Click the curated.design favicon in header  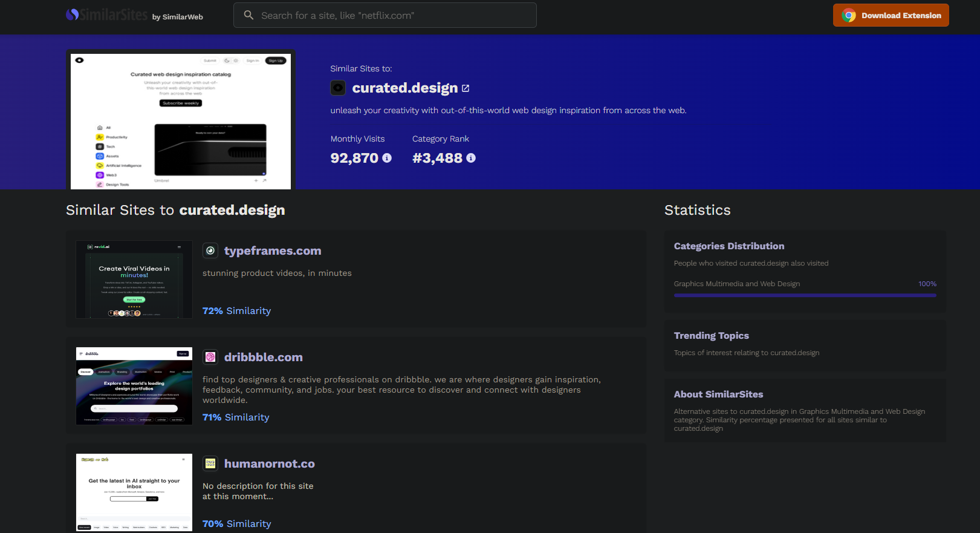(x=338, y=88)
